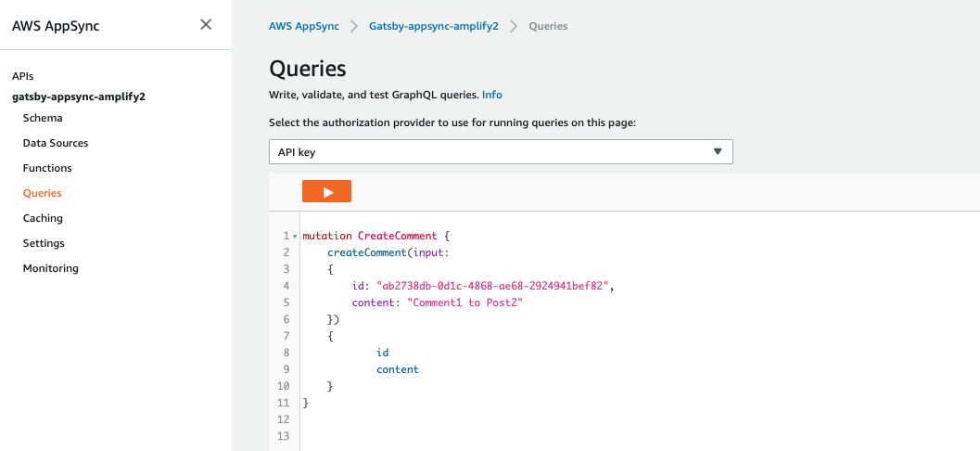Select Functions in the sidebar navigation
The image size is (980, 451).
click(x=47, y=168)
